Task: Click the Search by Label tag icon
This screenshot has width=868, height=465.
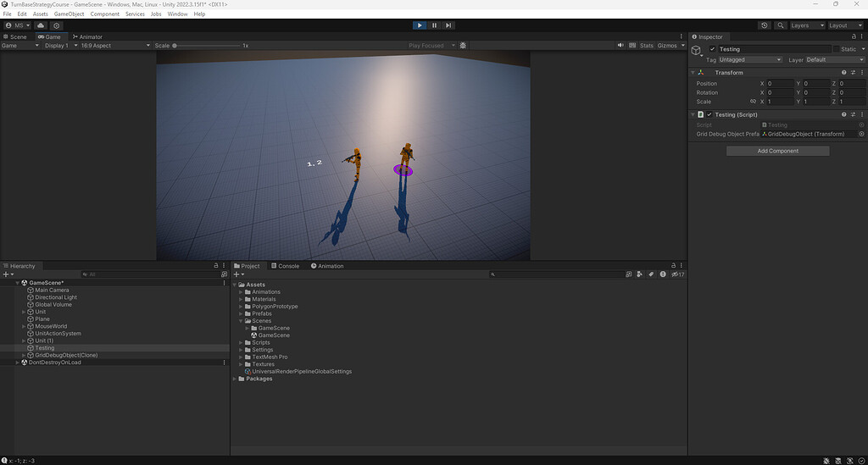Action: pyautogui.click(x=651, y=274)
